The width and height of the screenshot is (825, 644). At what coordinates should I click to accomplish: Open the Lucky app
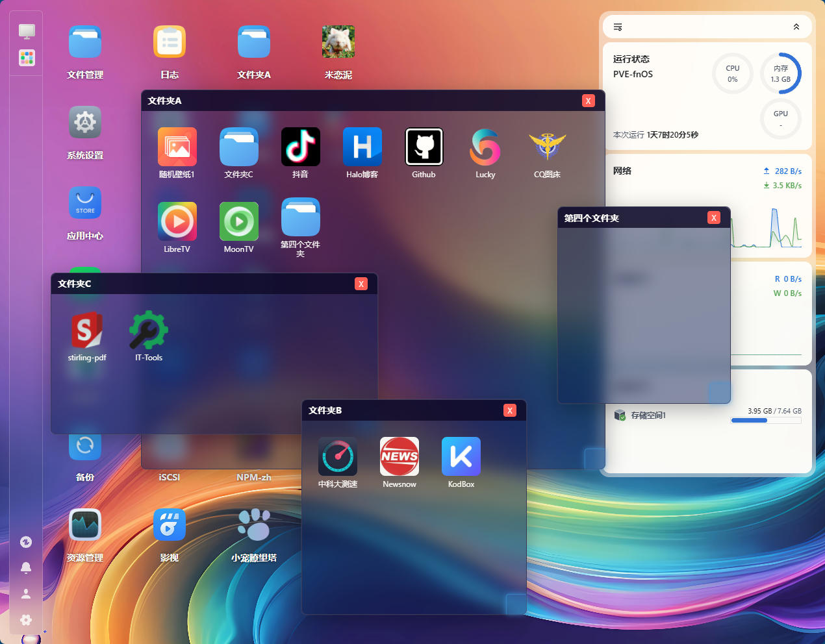(485, 147)
